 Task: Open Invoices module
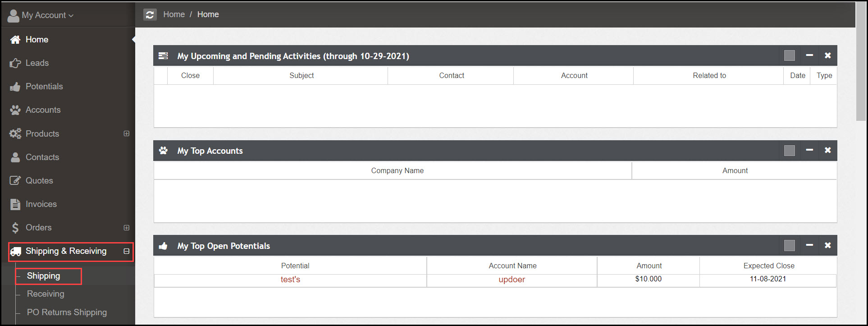tap(41, 204)
